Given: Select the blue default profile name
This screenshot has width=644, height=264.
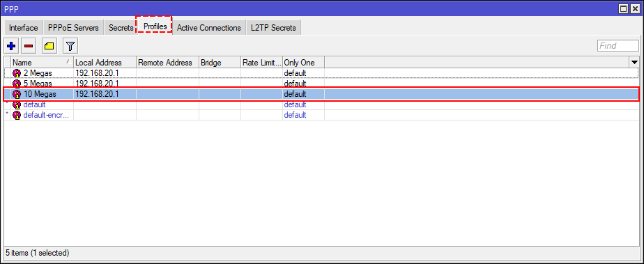Looking at the screenshot, I should 34,104.
